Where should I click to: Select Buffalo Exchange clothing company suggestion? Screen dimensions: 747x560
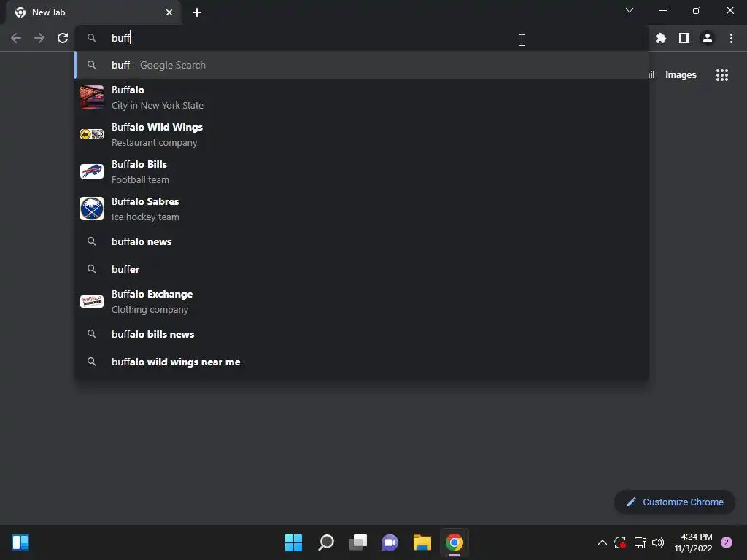362,301
